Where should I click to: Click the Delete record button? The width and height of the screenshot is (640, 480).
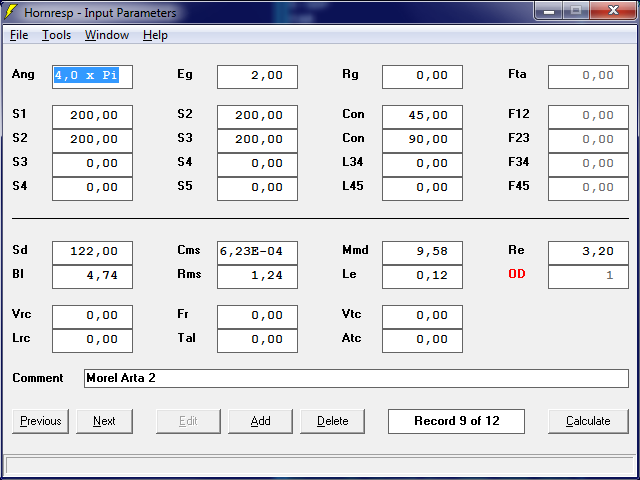(x=332, y=421)
